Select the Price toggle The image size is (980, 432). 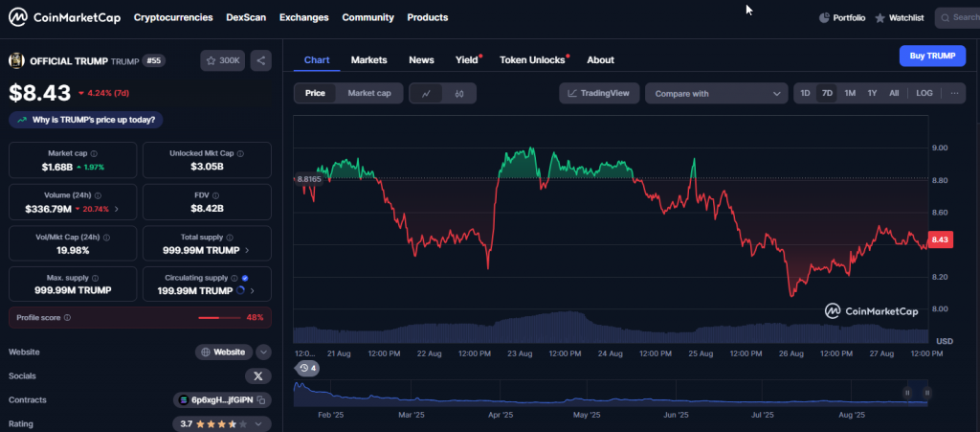pos(315,93)
